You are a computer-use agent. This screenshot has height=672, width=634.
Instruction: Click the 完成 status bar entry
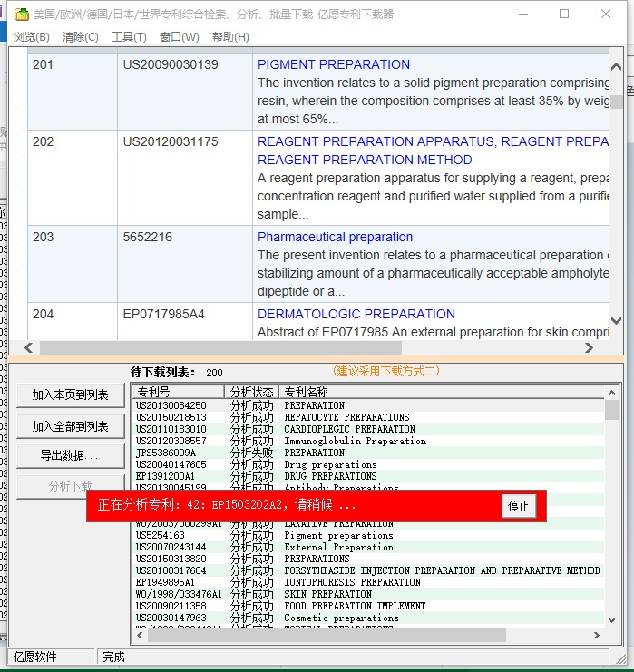[113, 657]
